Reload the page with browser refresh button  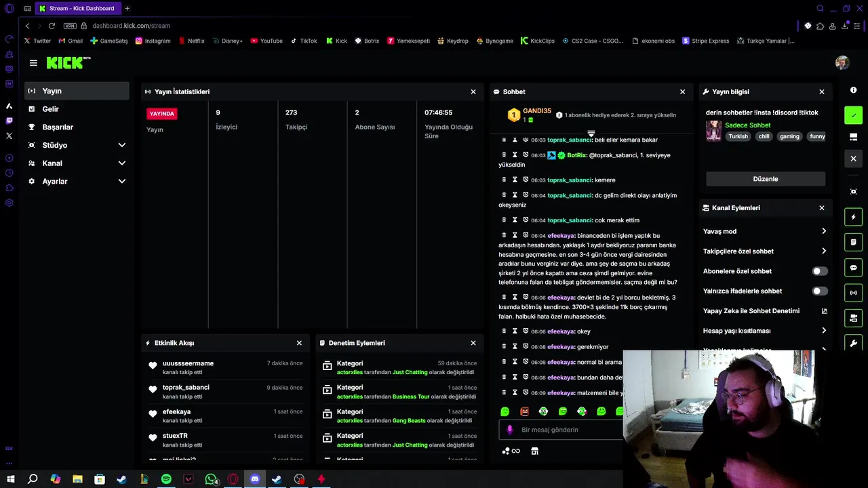click(52, 26)
